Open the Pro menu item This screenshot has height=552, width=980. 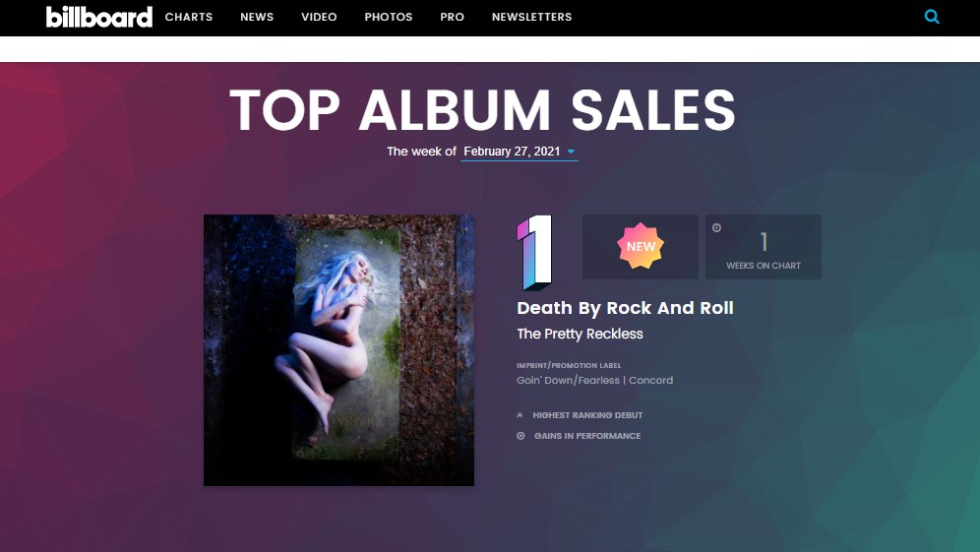tap(452, 17)
